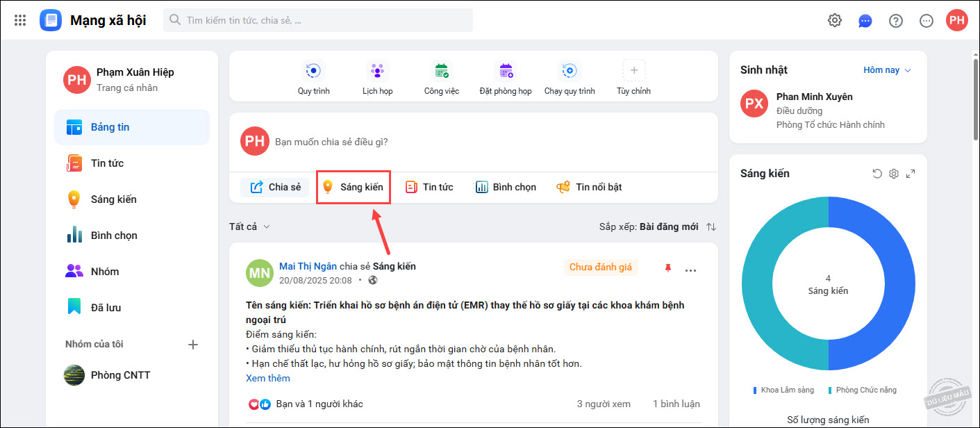Open the Phòng CNTT group
The width and height of the screenshot is (980, 428).
(132, 375)
